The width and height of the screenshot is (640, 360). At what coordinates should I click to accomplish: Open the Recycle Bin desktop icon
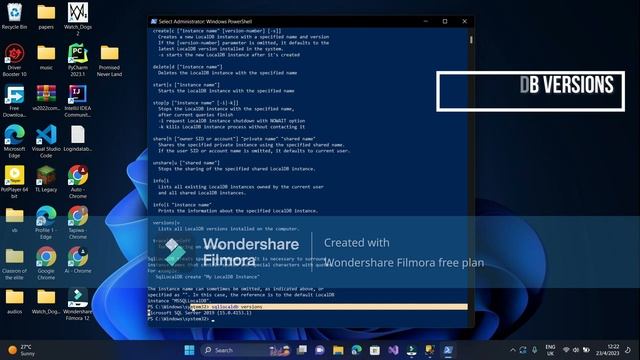14,16
